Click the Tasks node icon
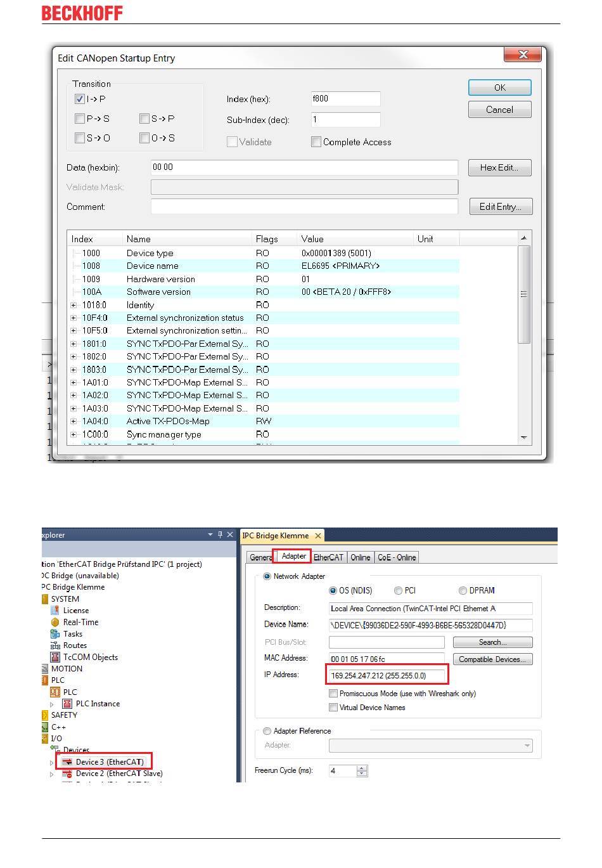 (54, 634)
